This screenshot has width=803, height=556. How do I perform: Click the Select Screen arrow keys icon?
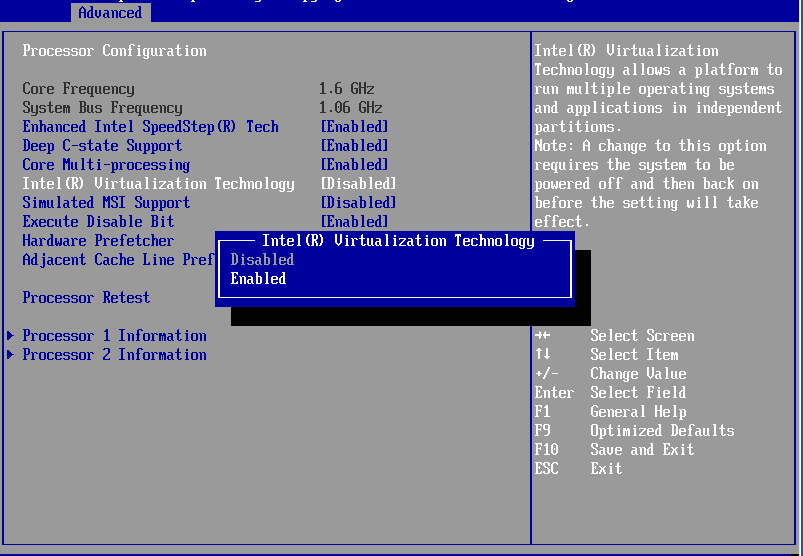(542, 336)
